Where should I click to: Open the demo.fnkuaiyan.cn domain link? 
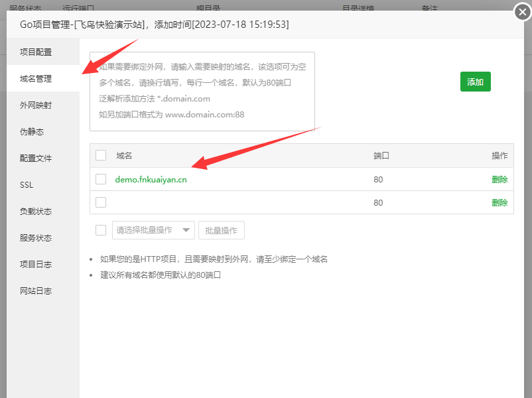(x=151, y=179)
